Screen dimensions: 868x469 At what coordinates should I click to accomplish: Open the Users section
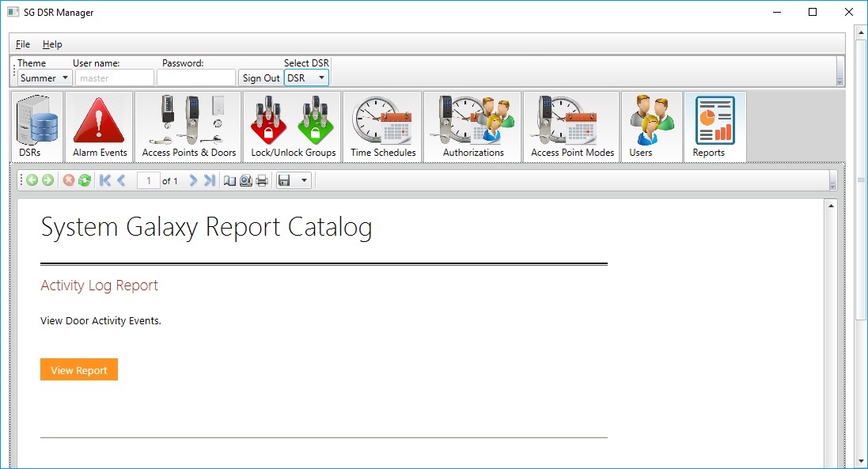pyautogui.click(x=651, y=127)
